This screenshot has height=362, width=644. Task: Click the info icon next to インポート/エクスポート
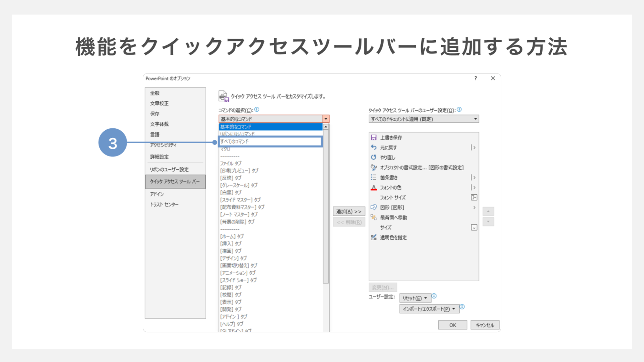point(462,307)
